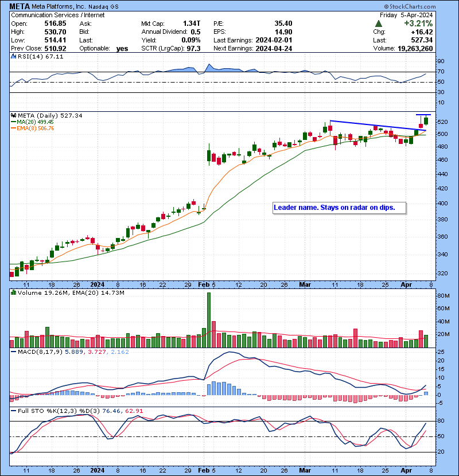The image size is (459, 476).
Task: Click the META (Daily) price legend label
Action: (x=47, y=115)
